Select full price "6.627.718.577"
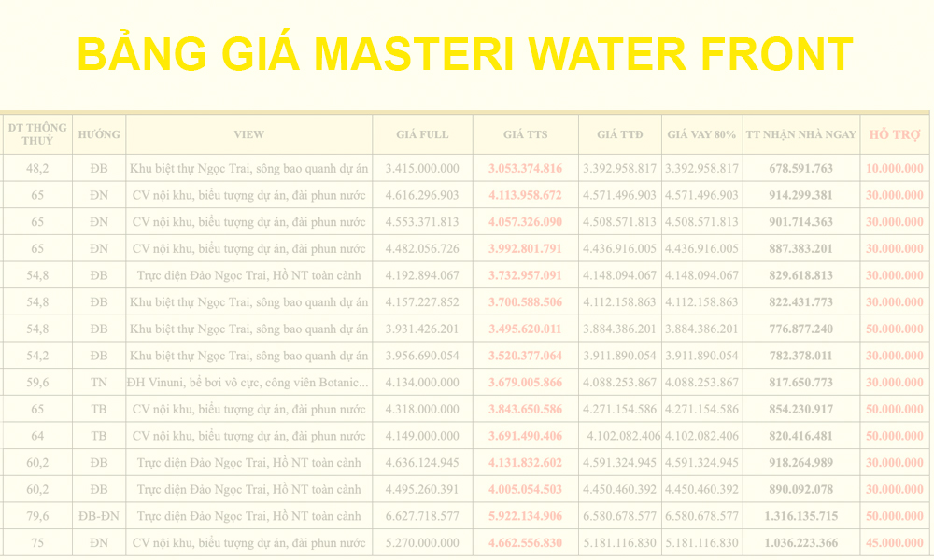The image size is (934, 560). click(x=422, y=516)
